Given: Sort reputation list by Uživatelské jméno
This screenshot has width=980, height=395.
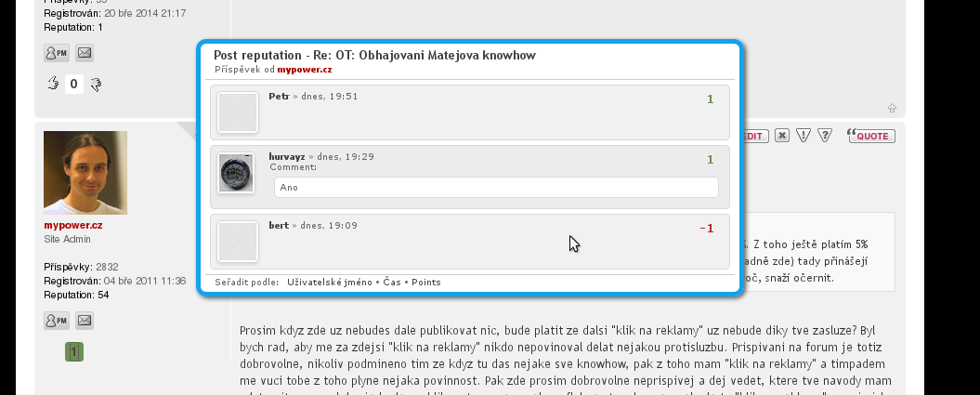Looking at the screenshot, I should coord(330,283).
